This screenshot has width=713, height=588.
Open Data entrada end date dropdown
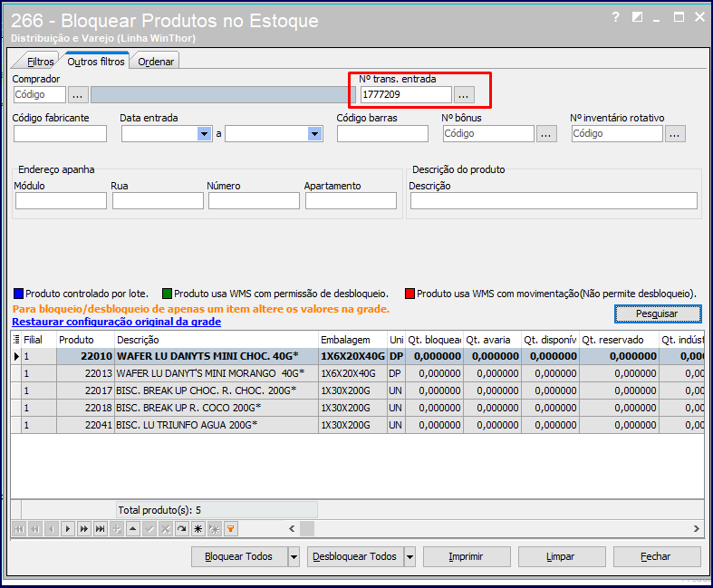314,134
